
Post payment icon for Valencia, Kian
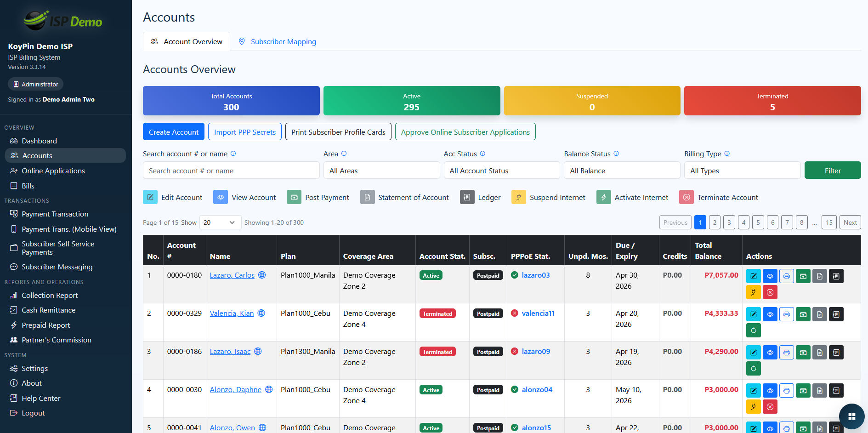[803, 314]
